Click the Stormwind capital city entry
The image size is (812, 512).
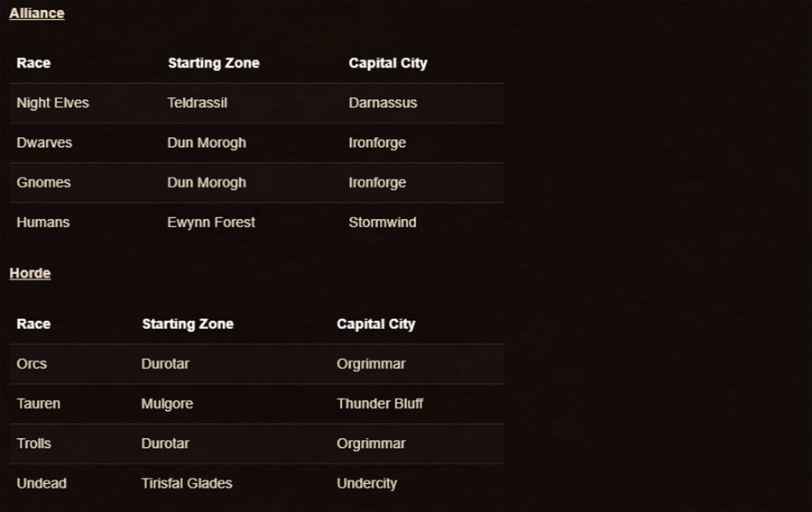(x=383, y=223)
